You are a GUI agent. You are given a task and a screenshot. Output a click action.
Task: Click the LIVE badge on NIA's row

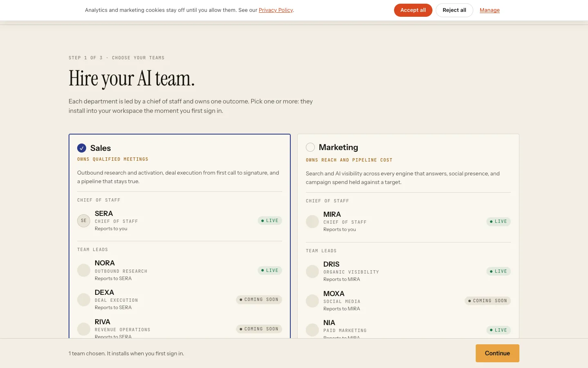(x=499, y=330)
